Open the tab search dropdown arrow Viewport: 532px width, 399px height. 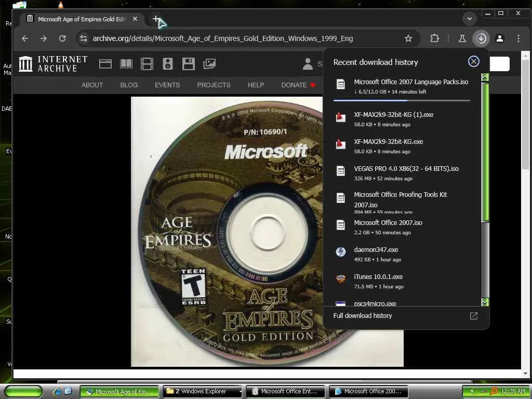tap(470, 19)
